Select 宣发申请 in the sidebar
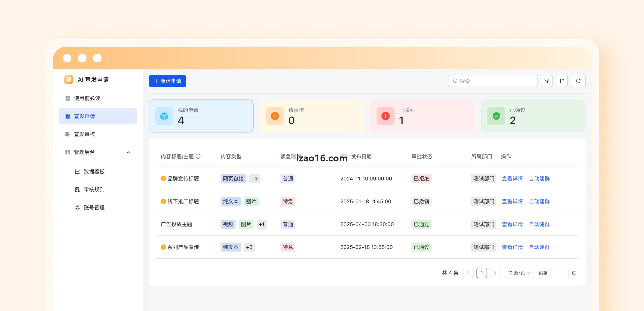The image size is (644, 311). [98, 116]
